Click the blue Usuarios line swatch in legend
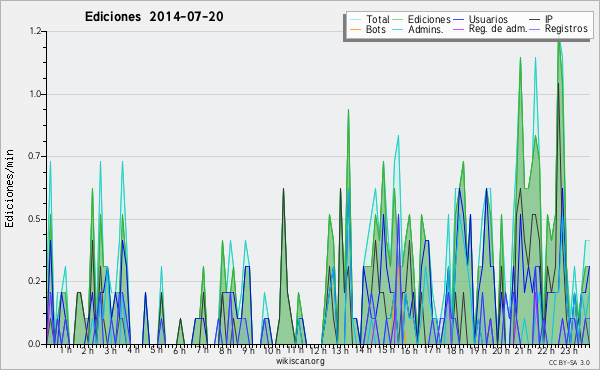Viewport: 600px width, 370px height. coord(458,20)
